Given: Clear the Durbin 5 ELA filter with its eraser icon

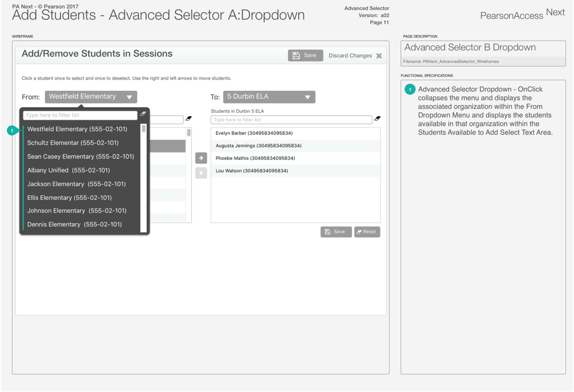Looking at the screenshot, I should point(377,119).
